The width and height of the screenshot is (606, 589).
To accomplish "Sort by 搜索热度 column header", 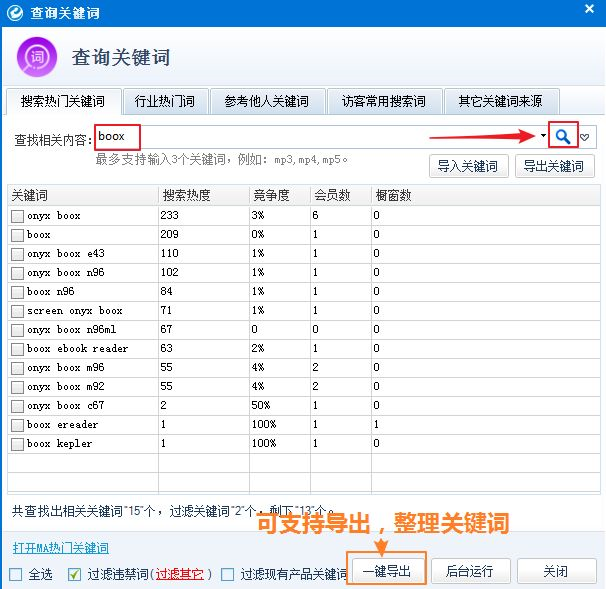I will [204, 195].
